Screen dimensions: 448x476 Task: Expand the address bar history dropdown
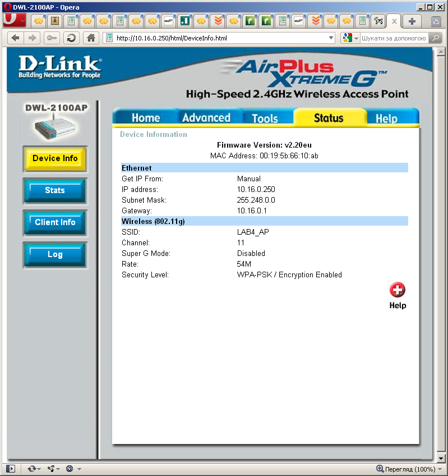click(331, 38)
